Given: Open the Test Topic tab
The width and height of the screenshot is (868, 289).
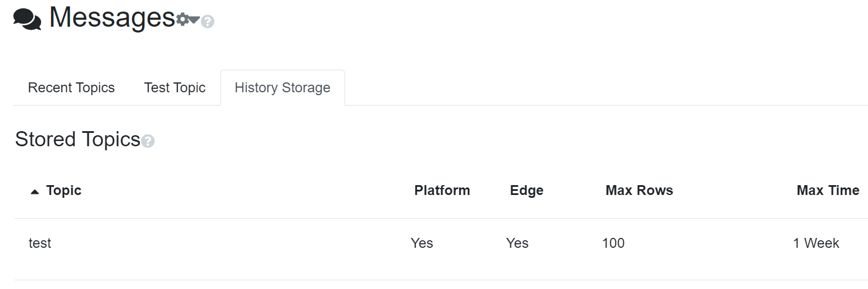Looking at the screenshot, I should pos(175,88).
